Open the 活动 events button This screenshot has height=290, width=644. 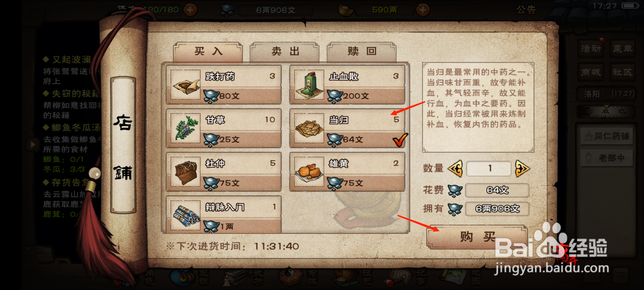click(591, 49)
